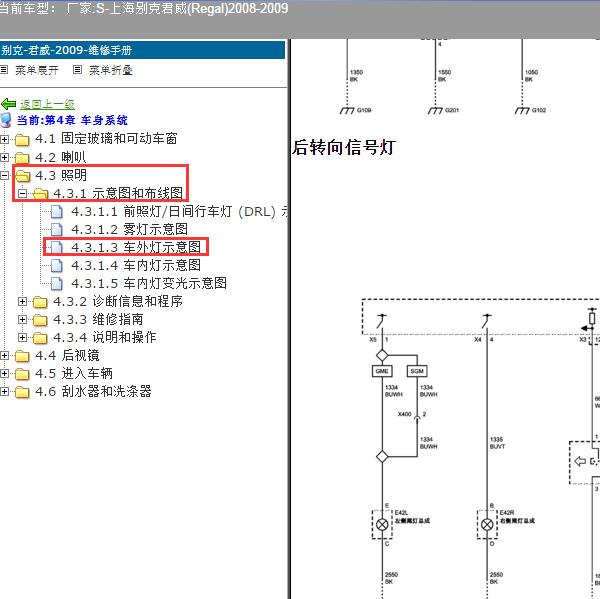Click document icon of 4.3.1.5 车内灯变光示意图
This screenshot has width=600, height=599.
click(x=57, y=283)
